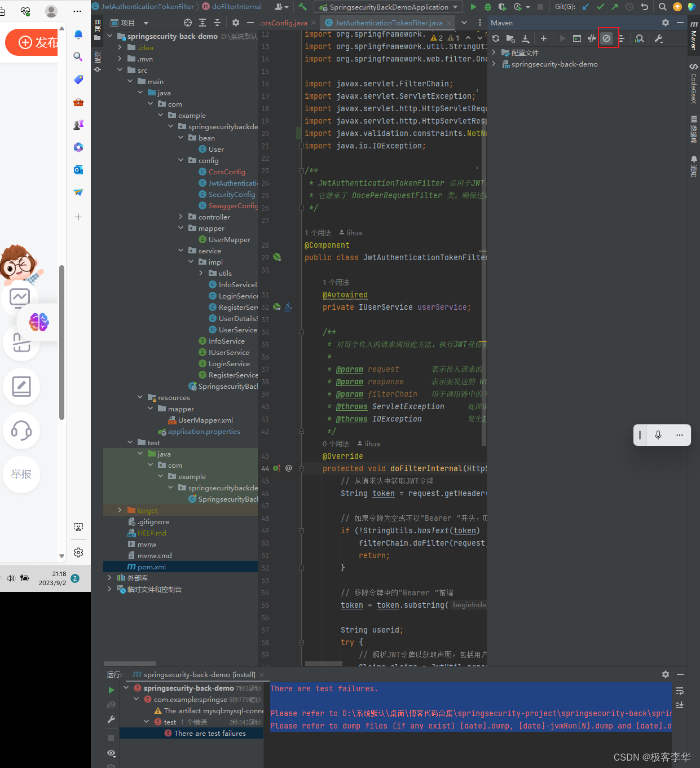
Task: Click 举报 report button
Action: pyautogui.click(x=21, y=475)
